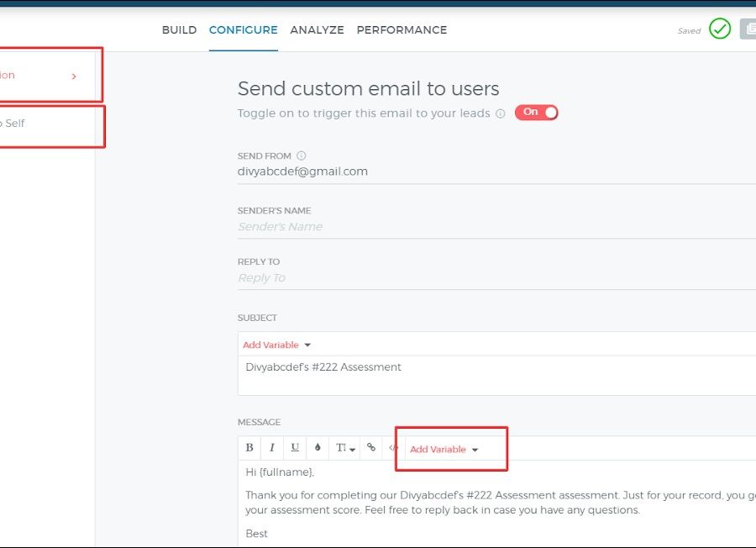This screenshot has width=756, height=548.
Task: Apply bold formatting in message toolbar
Action: pos(249,448)
